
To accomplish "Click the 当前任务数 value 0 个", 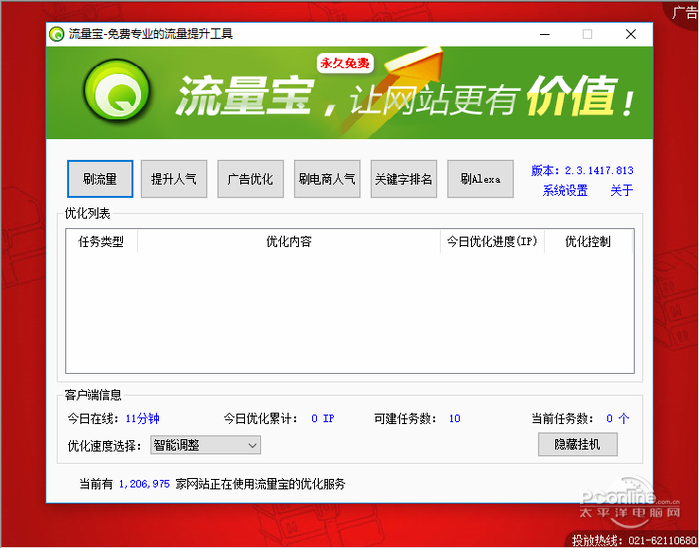I will pos(617,419).
